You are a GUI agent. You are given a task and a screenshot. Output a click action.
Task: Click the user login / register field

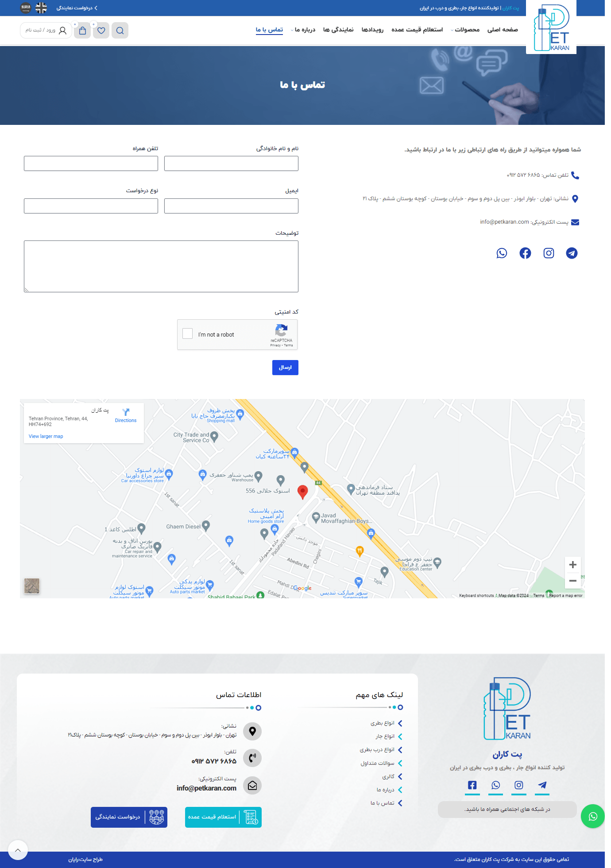click(x=46, y=31)
